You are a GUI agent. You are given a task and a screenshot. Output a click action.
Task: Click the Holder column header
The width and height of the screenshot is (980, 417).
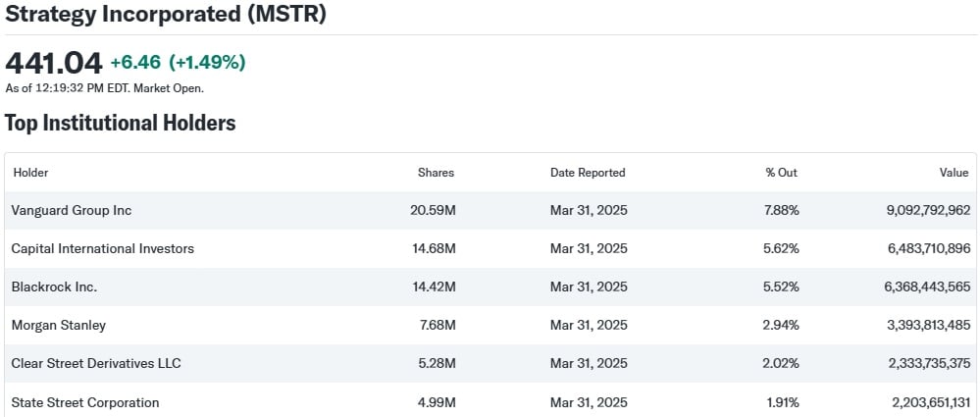click(x=30, y=173)
